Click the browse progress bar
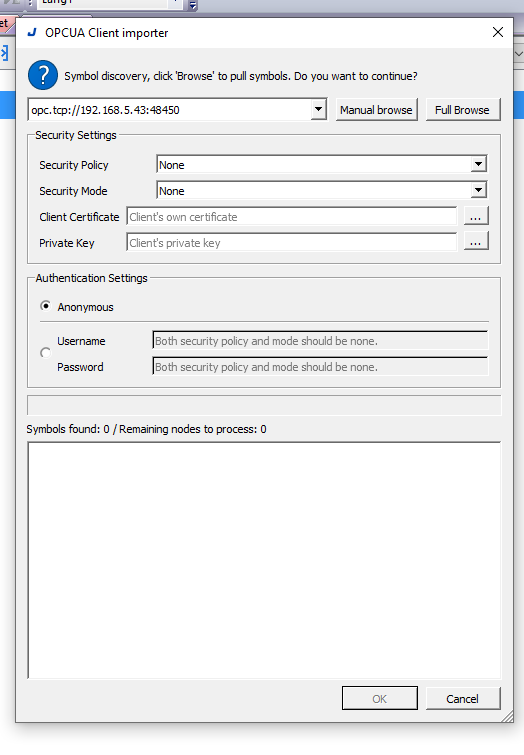 264,405
